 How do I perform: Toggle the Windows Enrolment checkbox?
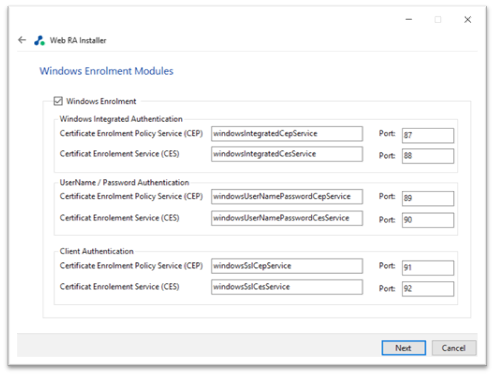pos(58,101)
